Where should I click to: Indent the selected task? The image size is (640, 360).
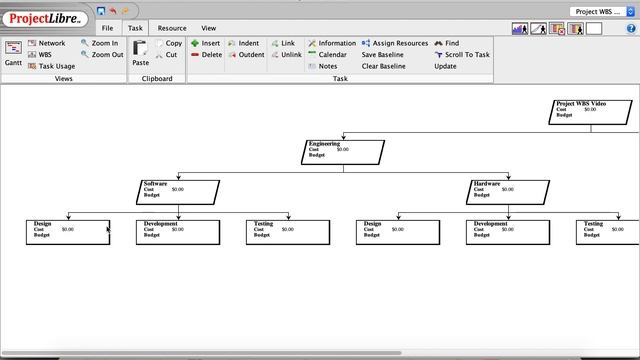[x=243, y=43]
